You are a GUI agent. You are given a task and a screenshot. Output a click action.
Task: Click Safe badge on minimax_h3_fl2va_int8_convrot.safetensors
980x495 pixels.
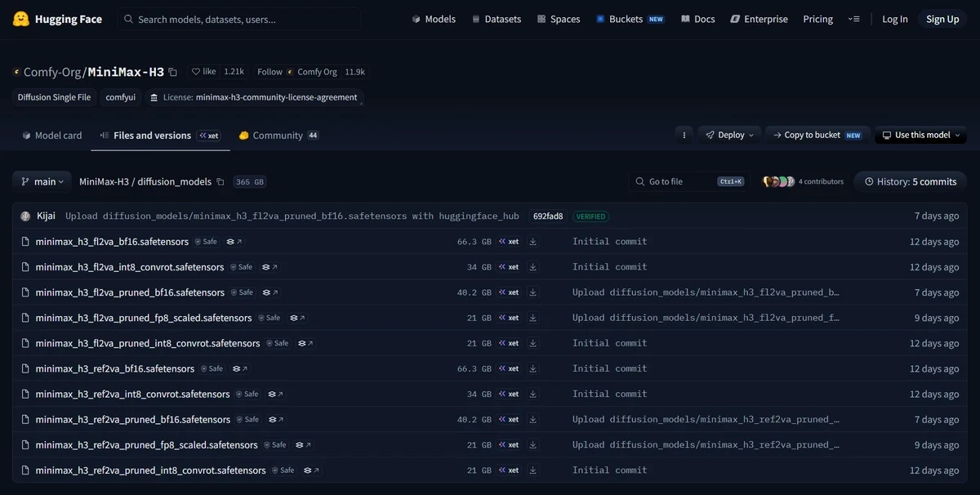click(x=242, y=267)
